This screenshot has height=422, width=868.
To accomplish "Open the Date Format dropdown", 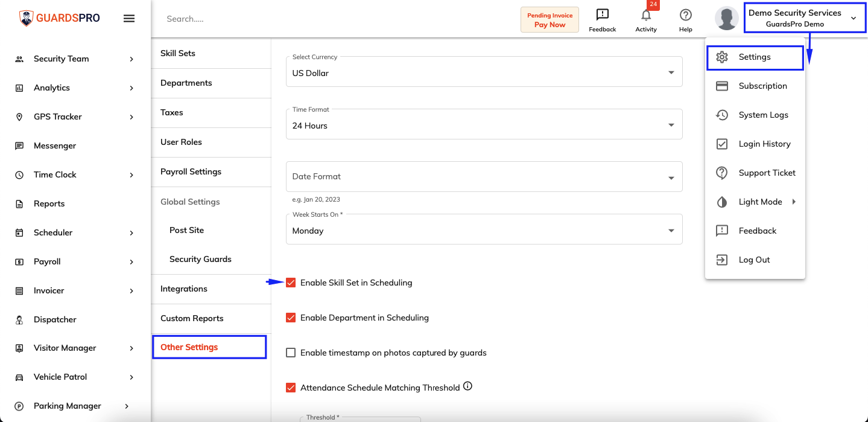I will [x=484, y=177].
